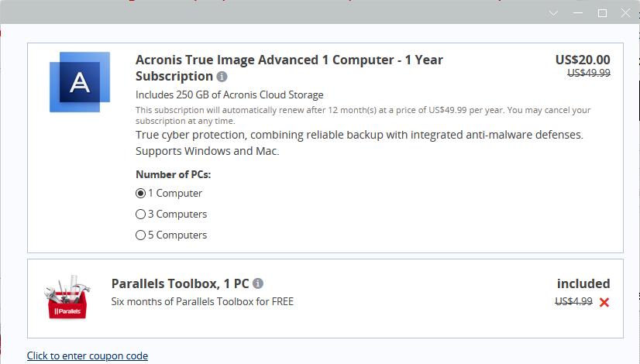Click the struck-through US$4.99 price
This screenshot has height=364, width=640.
(573, 301)
